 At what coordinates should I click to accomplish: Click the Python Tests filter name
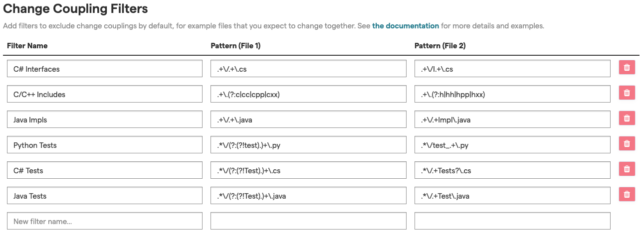pos(105,145)
